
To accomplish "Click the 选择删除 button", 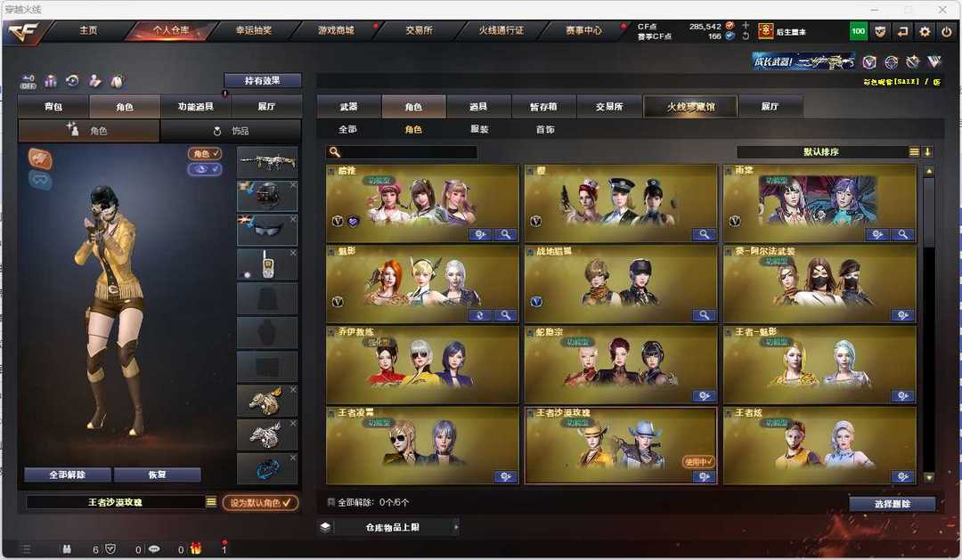I will (x=892, y=504).
